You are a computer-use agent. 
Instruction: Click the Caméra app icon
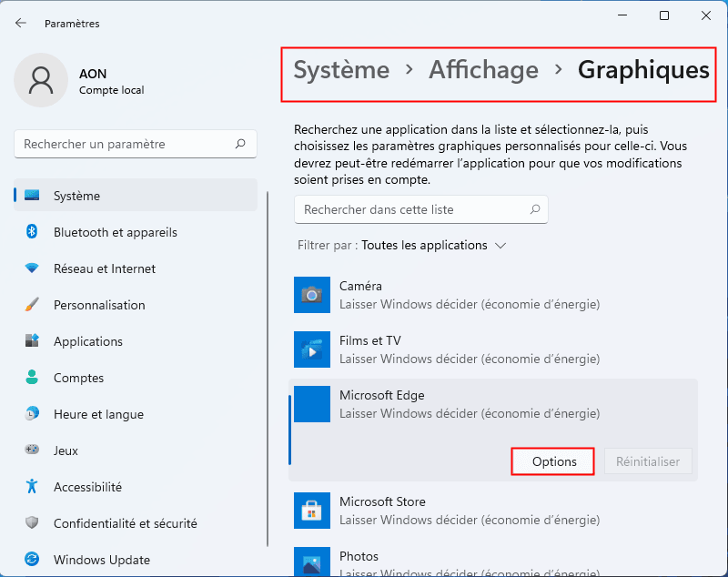point(312,295)
